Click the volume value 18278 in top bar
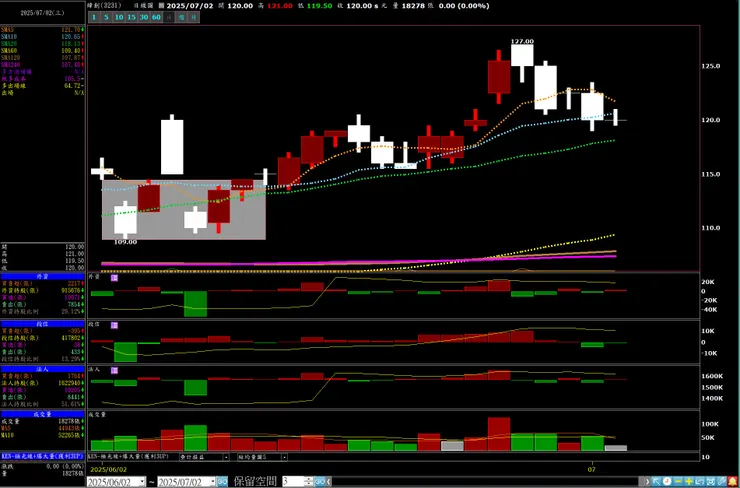 tap(412, 6)
